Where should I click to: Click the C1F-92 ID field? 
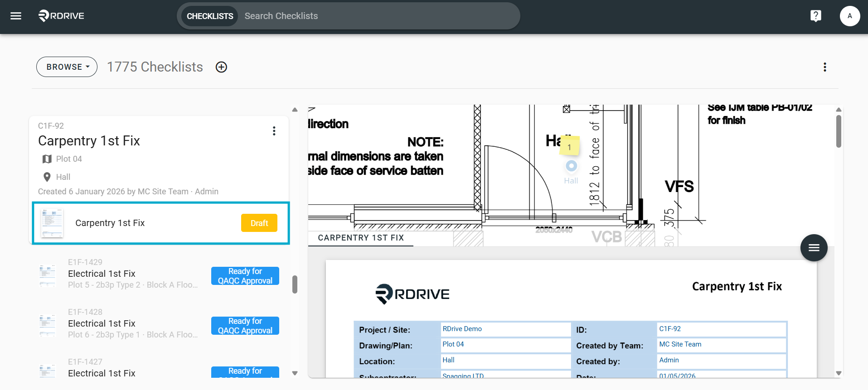pyautogui.click(x=722, y=329)
